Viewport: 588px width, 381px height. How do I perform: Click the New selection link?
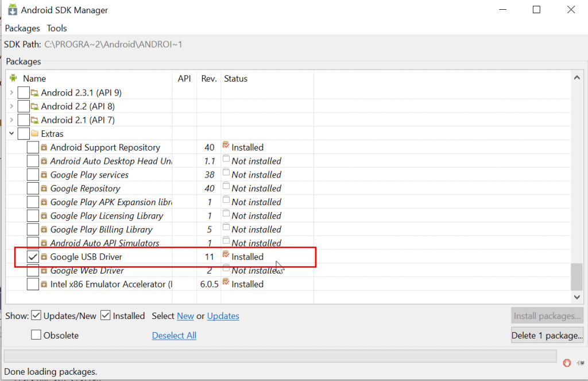[185, 316]
